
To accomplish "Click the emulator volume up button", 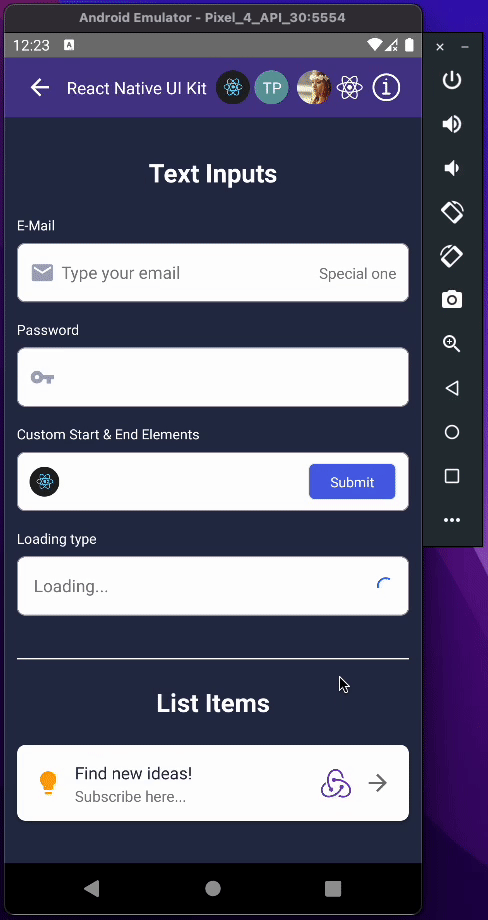I will click(x=452, y=124).
